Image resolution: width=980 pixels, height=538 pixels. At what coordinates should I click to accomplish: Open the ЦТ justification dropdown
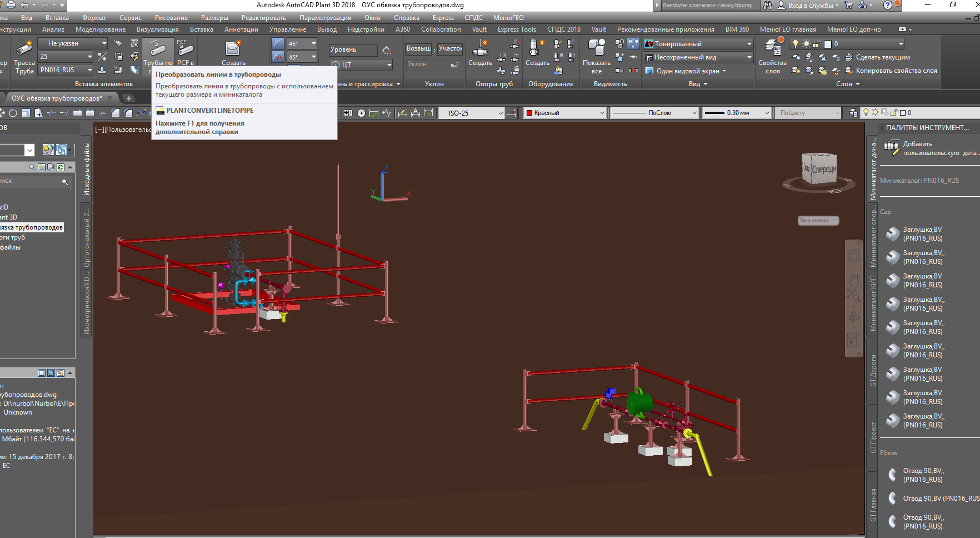click(x=361, y=65)
